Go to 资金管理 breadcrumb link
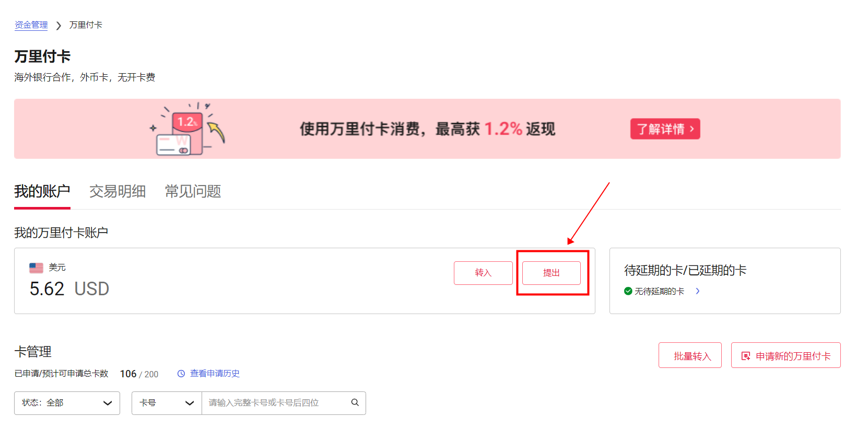This screenshot has height=428, width=868. [x=31, y=25]
